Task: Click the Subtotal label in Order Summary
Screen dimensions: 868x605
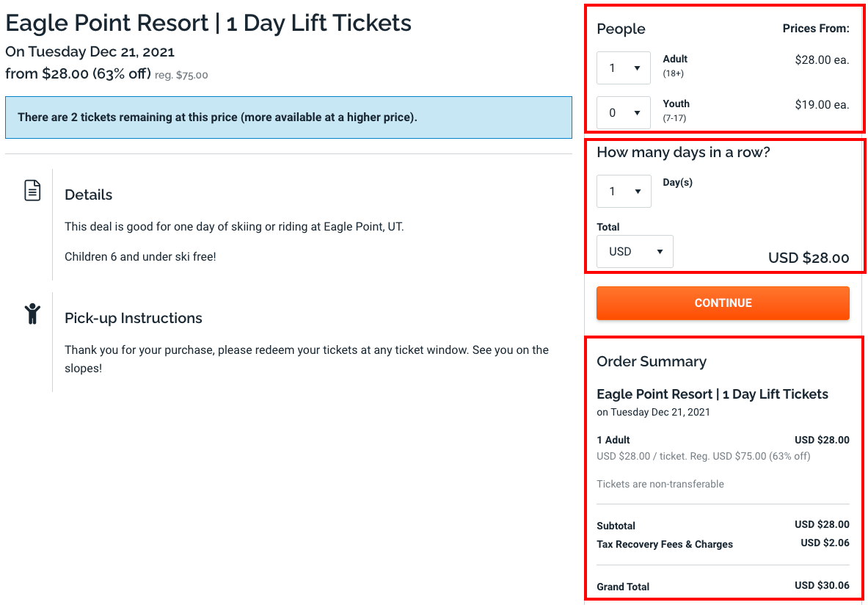Action: (616, 526)
